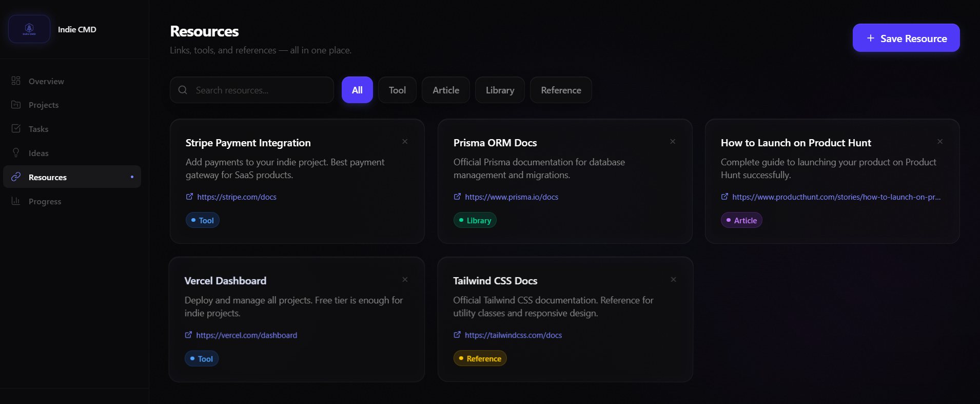
Task: Click the magnifier icon in search box
Action: coord(183,90)
